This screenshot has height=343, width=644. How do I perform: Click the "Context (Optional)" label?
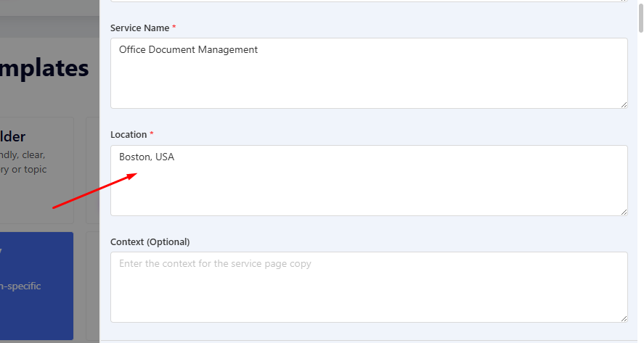pyautogui.click(x=150, y=241)
